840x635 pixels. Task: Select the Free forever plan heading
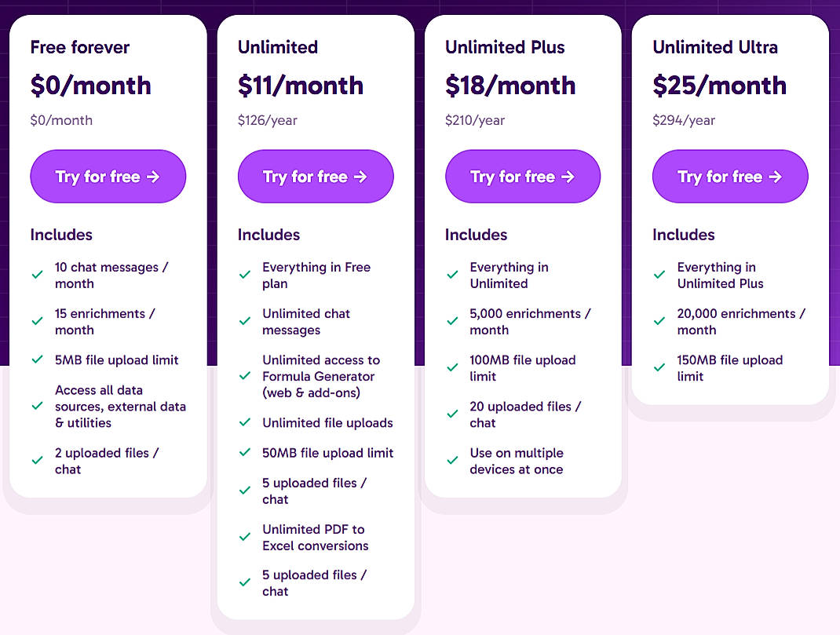coord(79,47)
